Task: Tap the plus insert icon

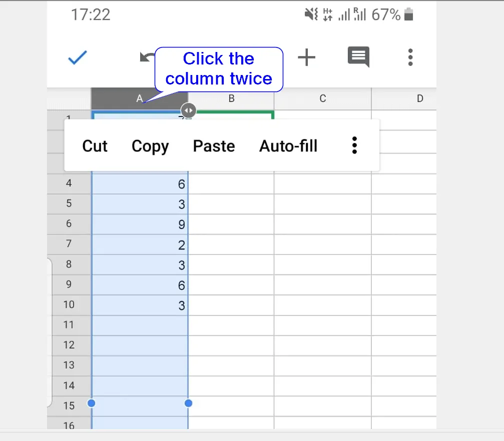Action: click(x=307, y=57)
